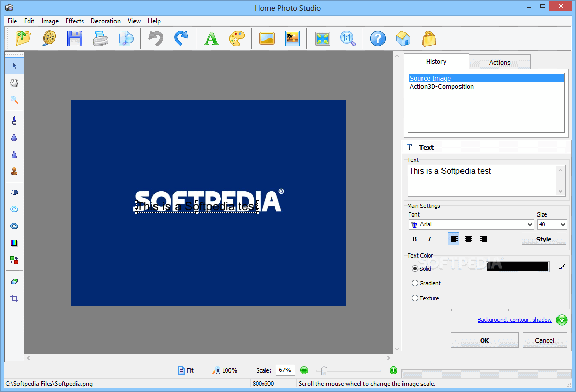Select the Texture text color option
Screen dimensions: 576x392
426,298
